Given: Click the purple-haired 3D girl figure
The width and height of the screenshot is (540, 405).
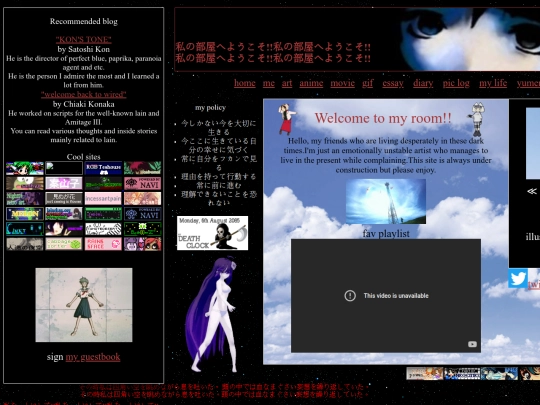Looking at the screenshot, I should click(x=212, y=315).
